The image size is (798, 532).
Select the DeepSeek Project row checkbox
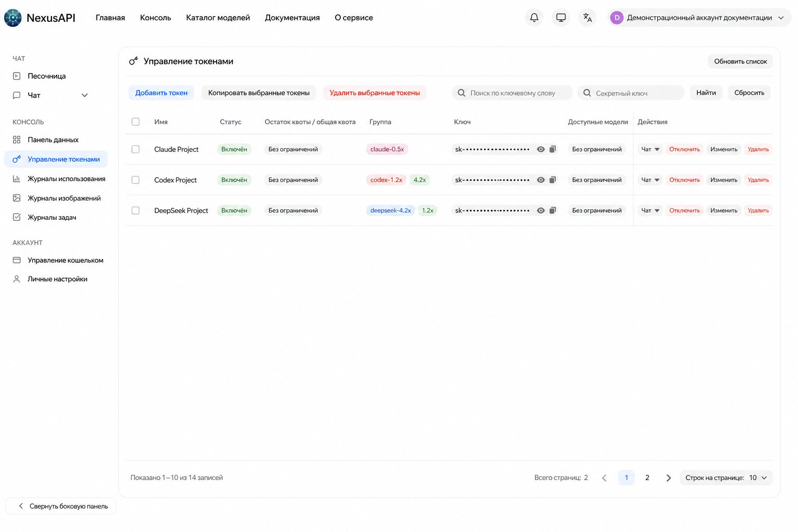[136, 210]
